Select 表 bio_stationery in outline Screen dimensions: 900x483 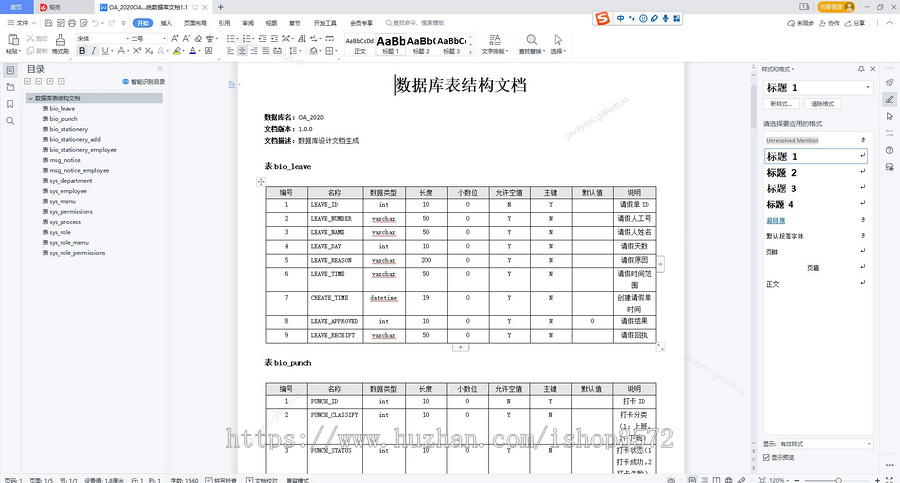[x=65, y=129]
